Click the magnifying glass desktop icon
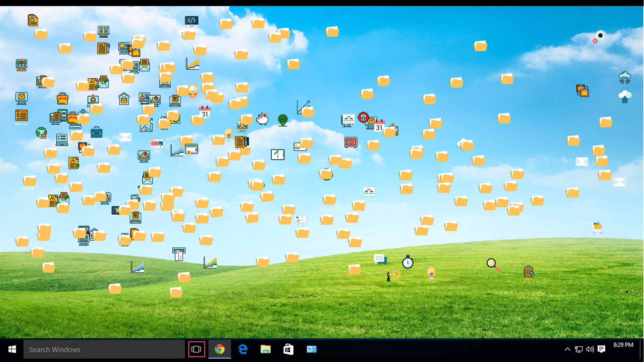 [493, 265]
